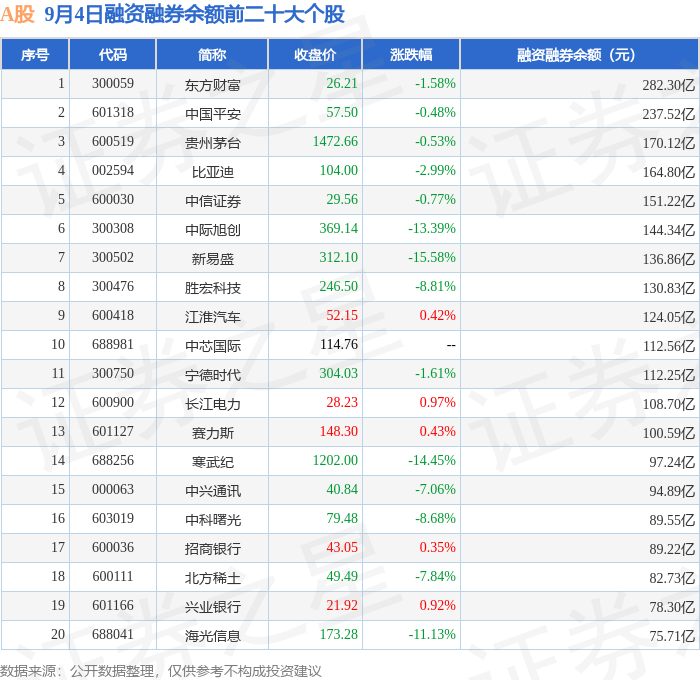Click stock name 中信证券

click(212, 201)
